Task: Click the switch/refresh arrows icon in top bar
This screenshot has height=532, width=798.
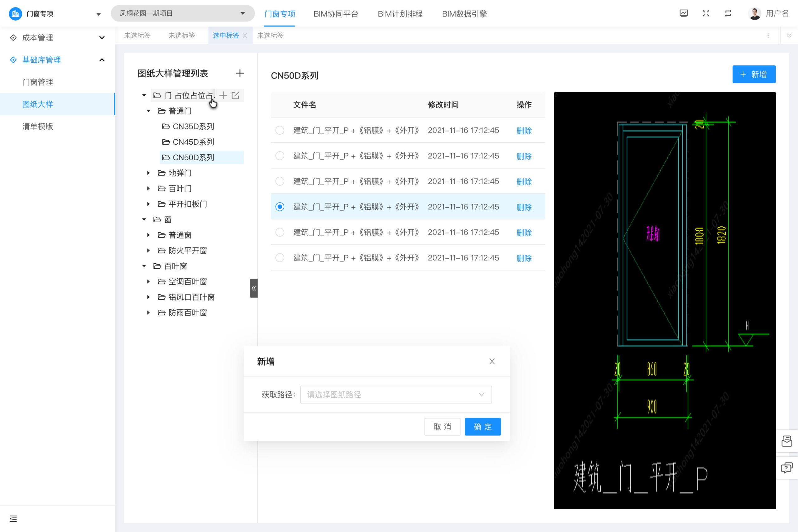Action: click(x=728, y=14)
